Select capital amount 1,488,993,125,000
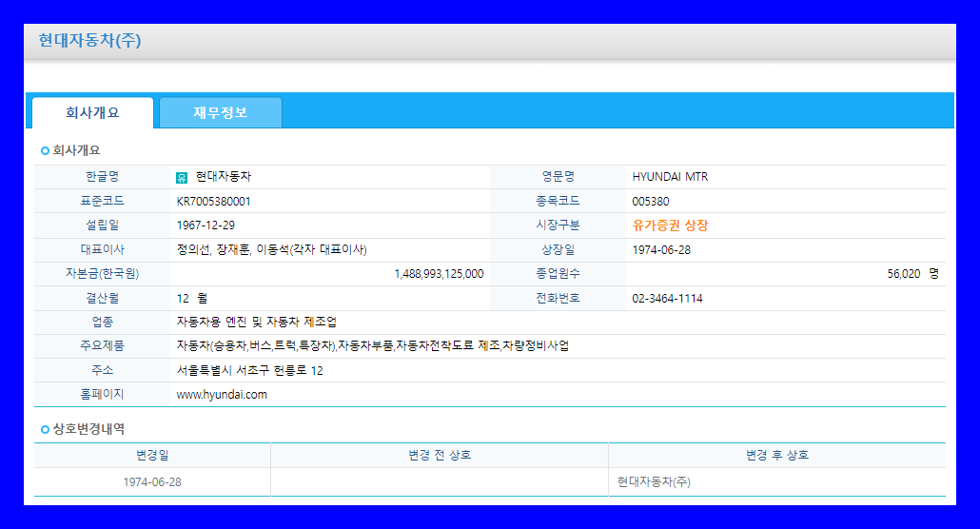The width and height of the screenshot is (980, 529). pyautogui.click(x=439, y=274)
